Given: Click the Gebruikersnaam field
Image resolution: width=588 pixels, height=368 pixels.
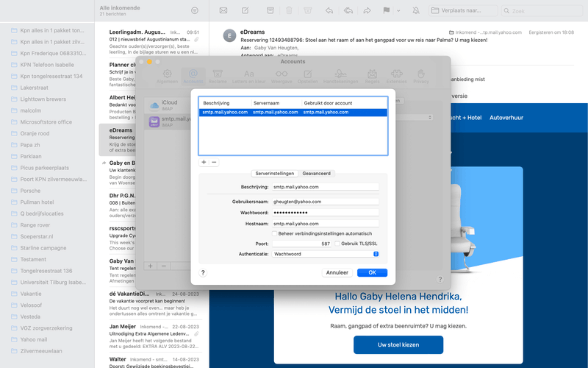Looking at the screenshot, I should pyautogui.click(x=325, y=202).
